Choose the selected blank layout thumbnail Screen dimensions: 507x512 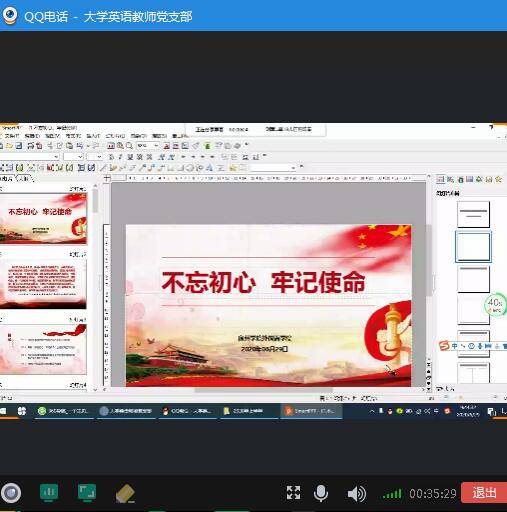click(x=473, y=246)
